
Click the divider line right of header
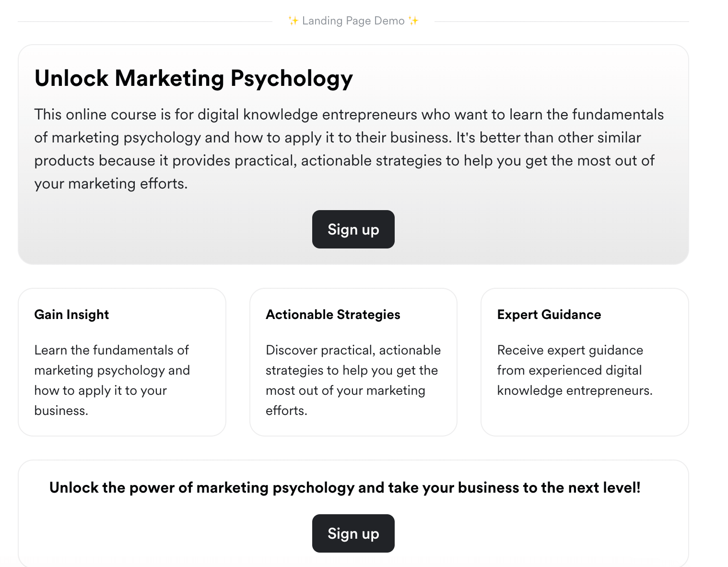pos(562,22)
